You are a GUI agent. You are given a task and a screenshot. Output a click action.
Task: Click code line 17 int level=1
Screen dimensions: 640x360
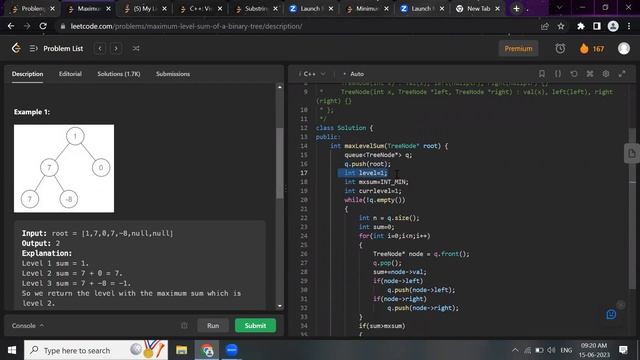click(x=366, y=173)
